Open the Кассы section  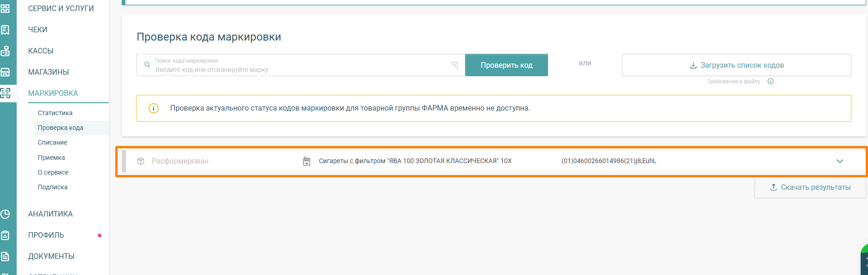coord(41,51)
